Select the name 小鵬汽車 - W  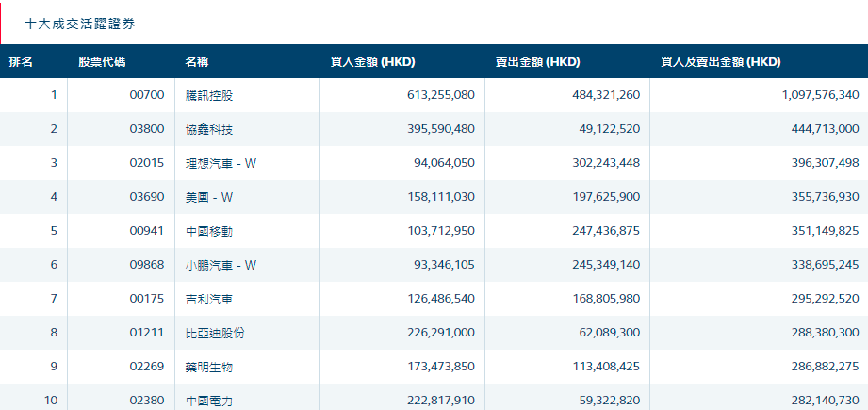221,265
